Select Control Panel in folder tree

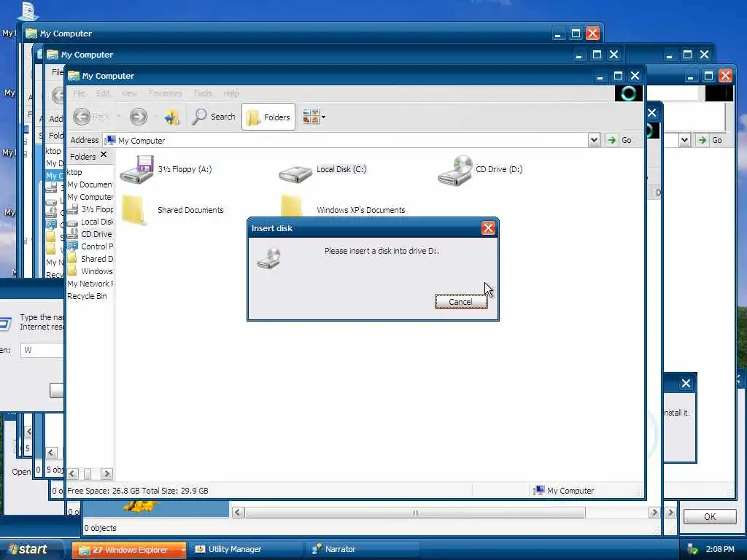click(x=90, y=246)
